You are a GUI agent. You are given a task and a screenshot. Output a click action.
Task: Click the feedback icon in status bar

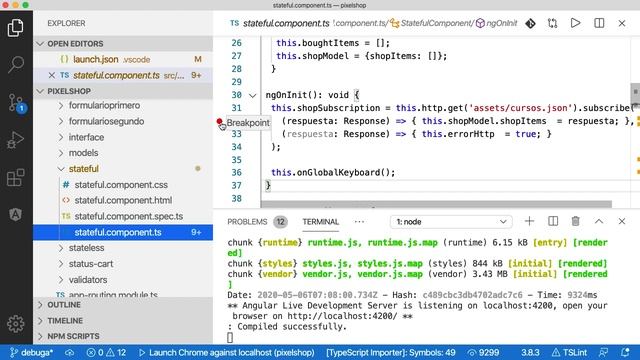tap(603, 352)
